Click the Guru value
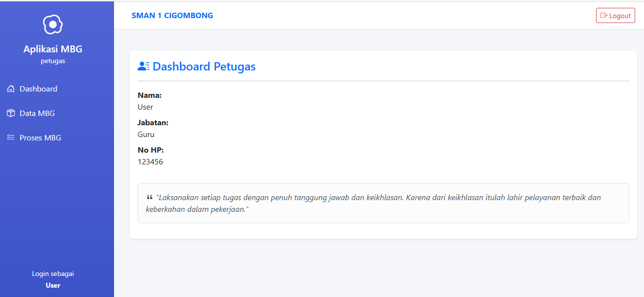This screenshot has height=297, width=644. click(x=146, y=135)
